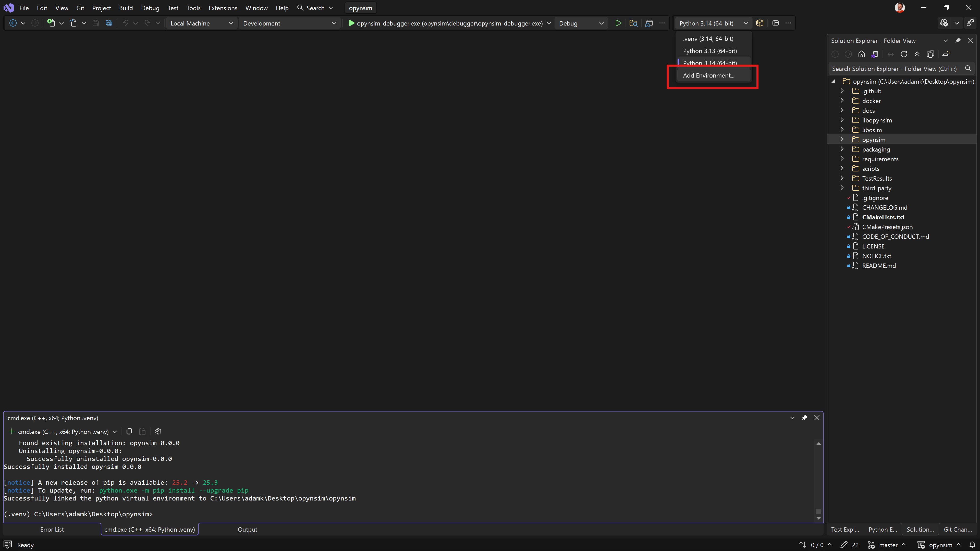The image size is (980, 551).
Task: Open Python package manager box icon
Action: tap(759, 23)
